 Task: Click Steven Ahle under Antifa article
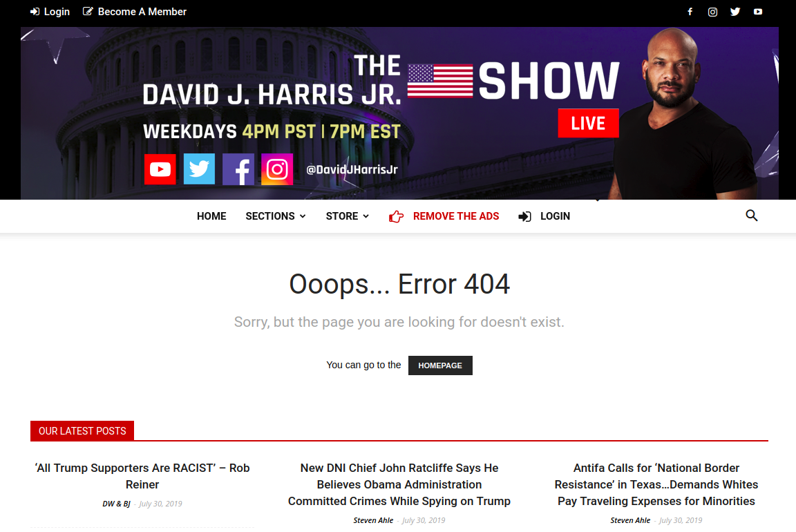pyautogui.click(x=630, y=520)
